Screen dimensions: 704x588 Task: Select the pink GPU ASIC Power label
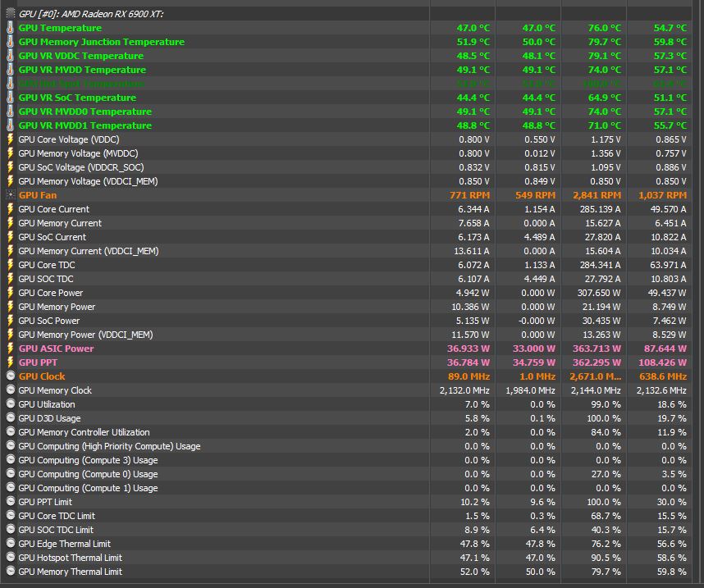click(x=56, y=349)
